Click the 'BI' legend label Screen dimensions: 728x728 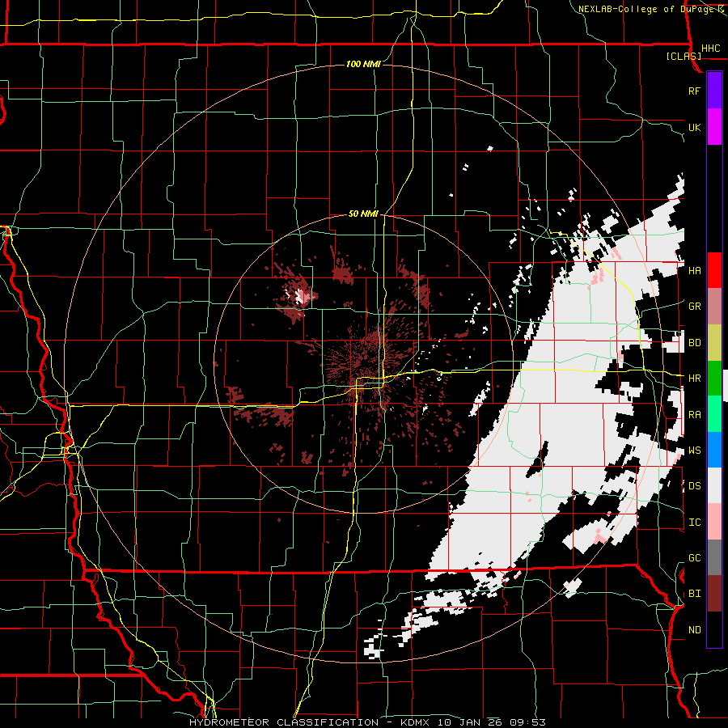pyautogui.click(x=694, y=594)
